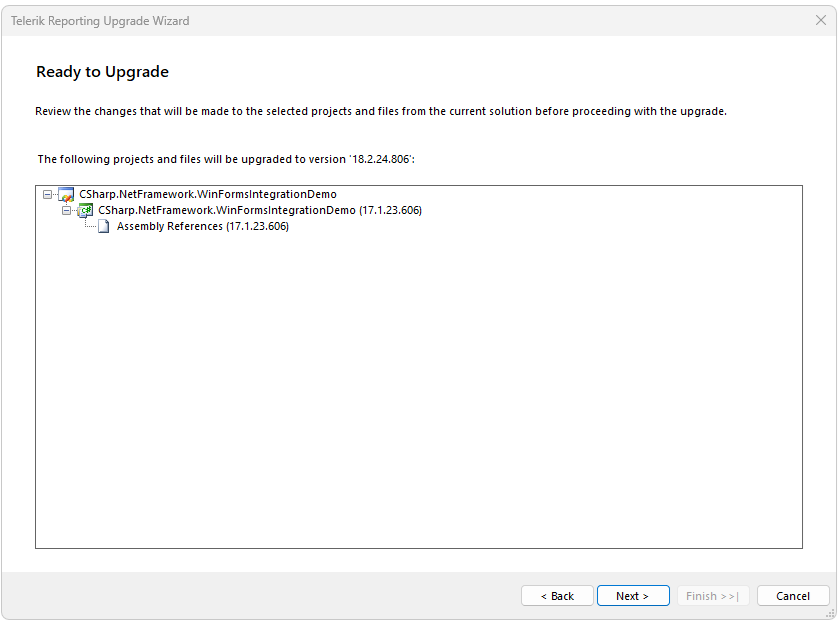
Task: Click the text mentioning version '18.2.24.806'
Action: tap(226, 159)
